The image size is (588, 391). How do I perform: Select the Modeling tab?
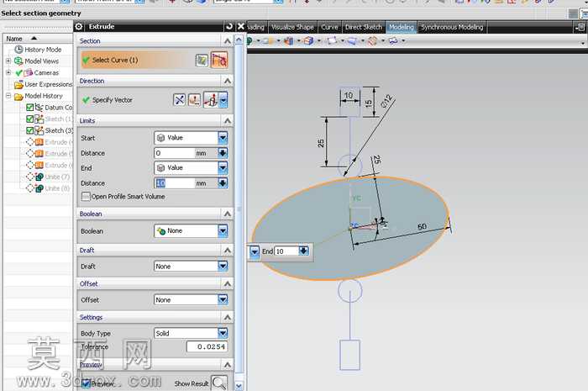click(402, 28)
